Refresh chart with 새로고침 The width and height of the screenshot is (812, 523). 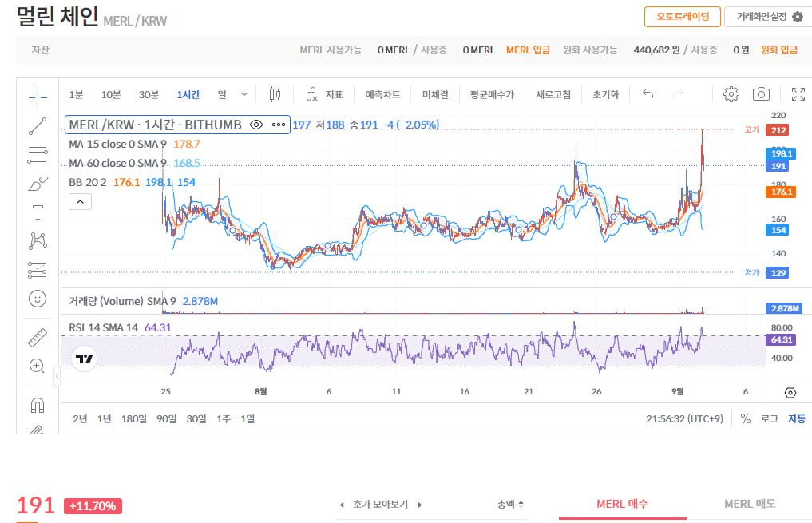click(553, 94)
